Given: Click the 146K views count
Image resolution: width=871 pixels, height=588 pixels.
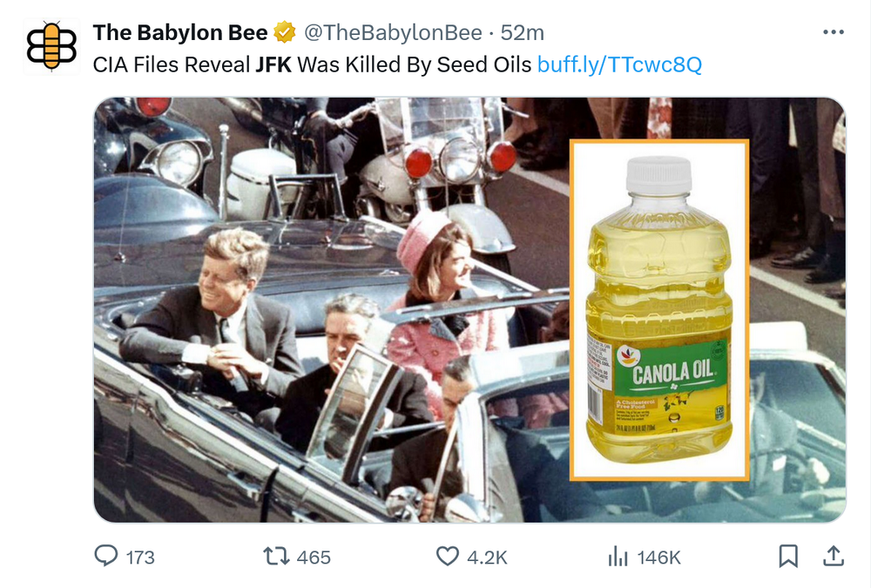Looking at the screenshot, I should (x=658, y=558).
